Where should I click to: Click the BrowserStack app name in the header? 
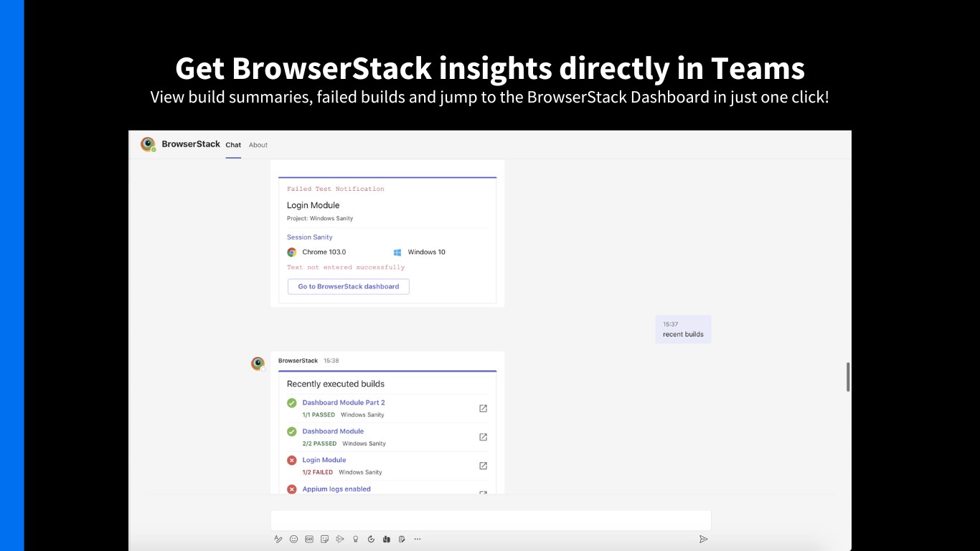[191, 143]
